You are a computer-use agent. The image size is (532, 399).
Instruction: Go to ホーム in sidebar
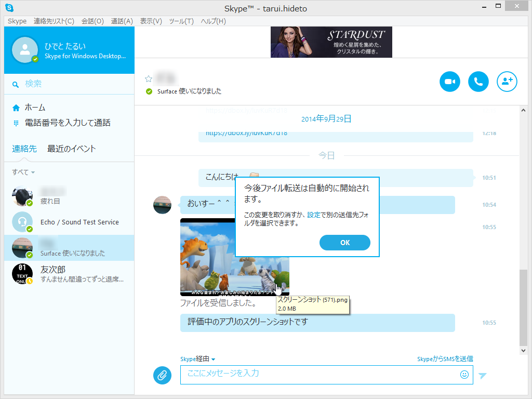pyautogui.click(x=35, y=108)
